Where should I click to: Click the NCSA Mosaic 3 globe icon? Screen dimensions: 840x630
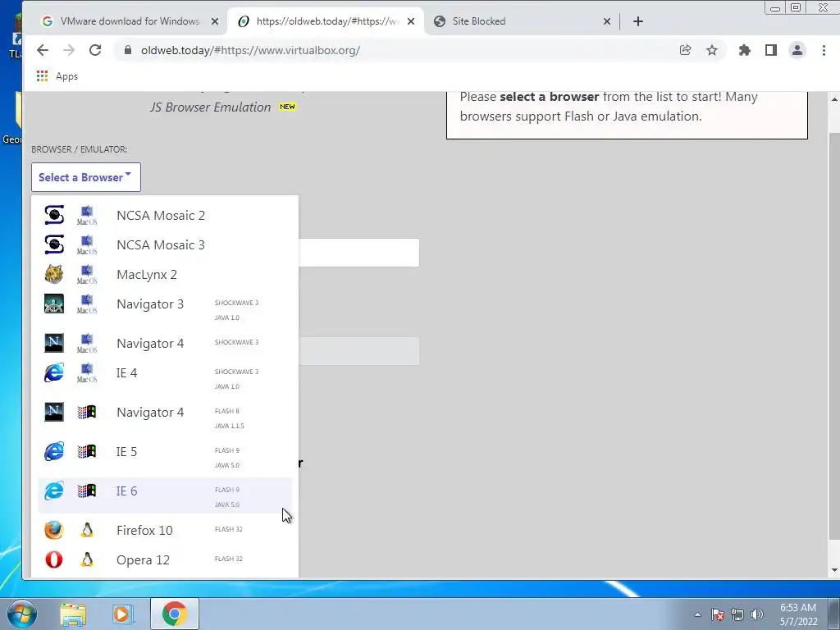54,244
